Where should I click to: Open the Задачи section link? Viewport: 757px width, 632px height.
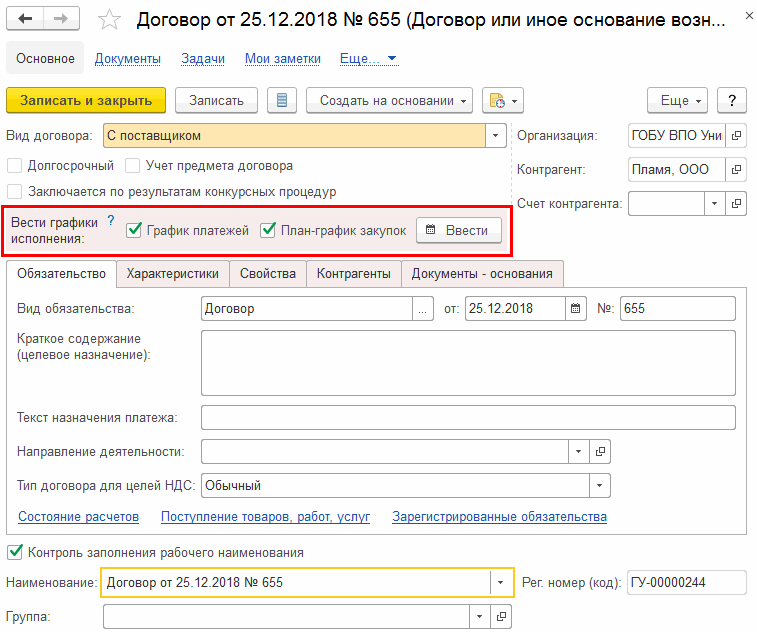pos(203,58)
